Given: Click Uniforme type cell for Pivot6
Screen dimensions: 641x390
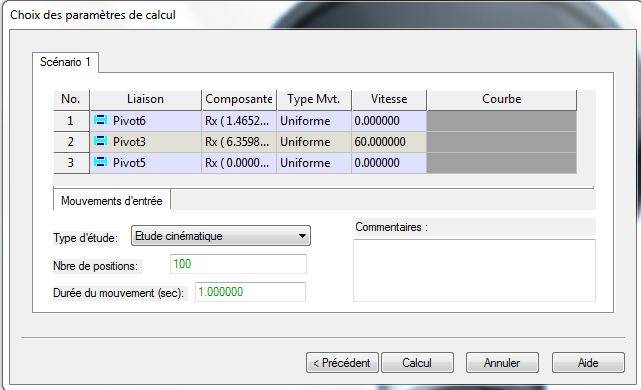Looking at the screenshot, I should 314,121.
